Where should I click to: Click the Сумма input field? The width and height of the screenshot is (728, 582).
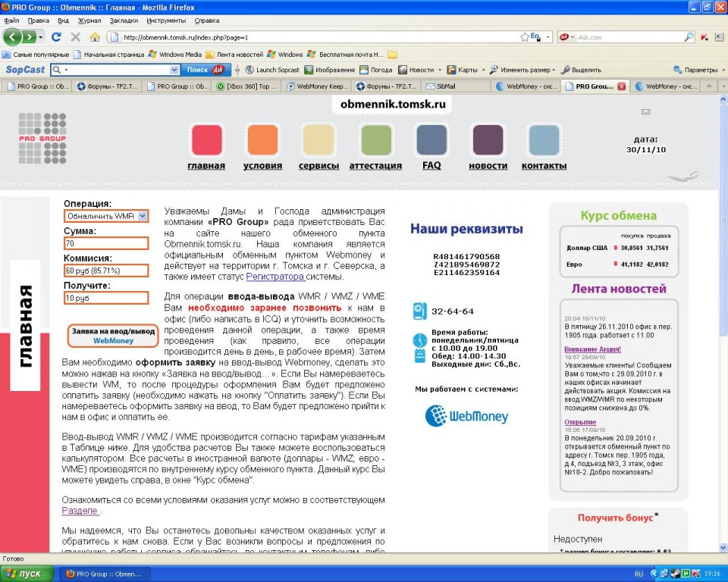pos(106,243)
